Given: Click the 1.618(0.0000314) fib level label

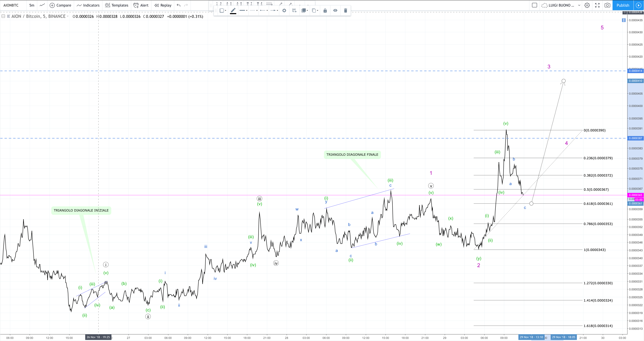Looking at the screenshot, I should [x=598, y=326].
